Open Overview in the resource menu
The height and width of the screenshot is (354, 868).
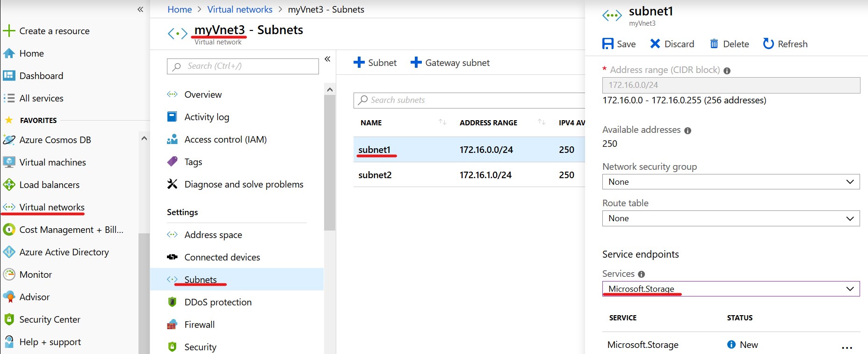pos(203,94)
